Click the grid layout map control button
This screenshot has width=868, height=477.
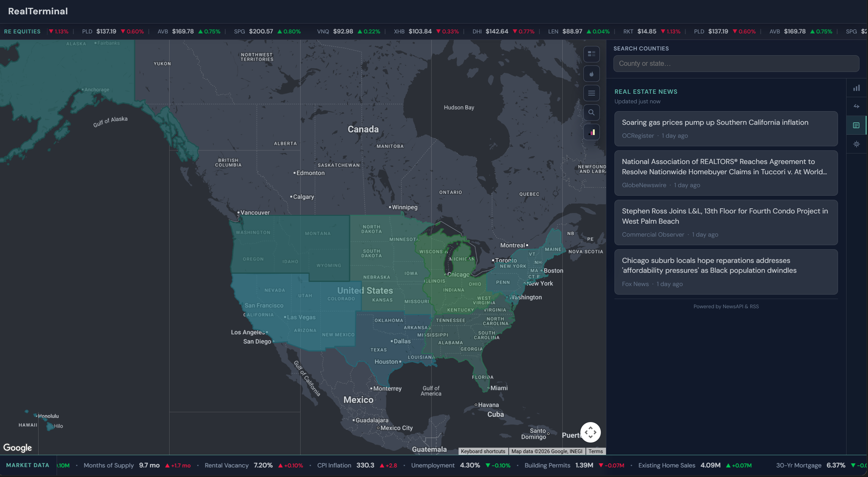591,54
